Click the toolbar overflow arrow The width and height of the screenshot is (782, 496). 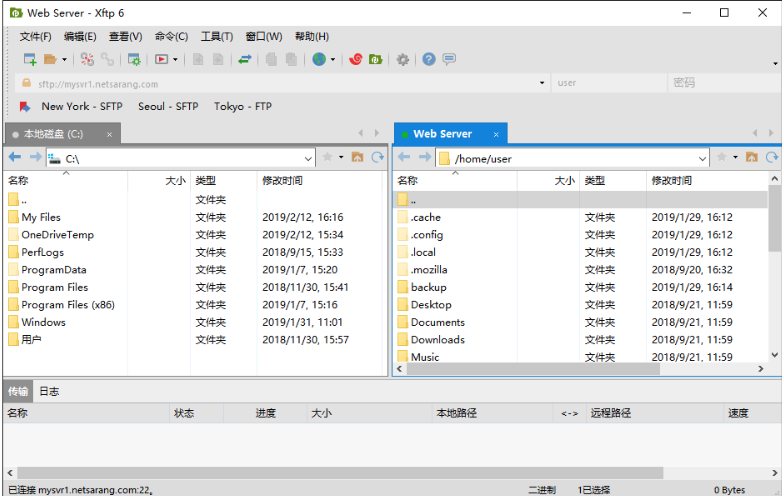pyautogui.click(x=775, y=63)
